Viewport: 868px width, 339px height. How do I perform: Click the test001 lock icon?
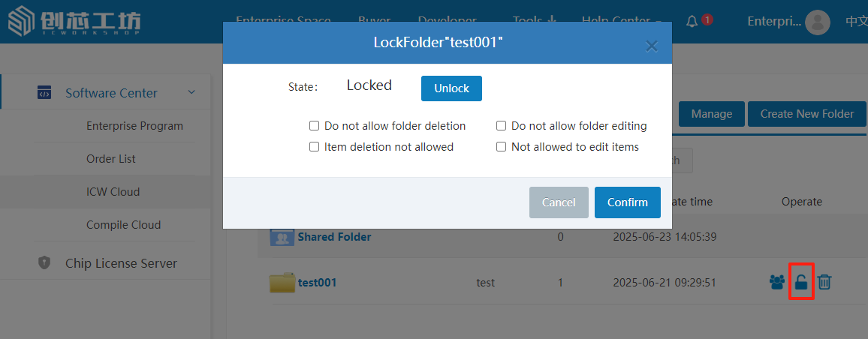(x=801, y=283)
